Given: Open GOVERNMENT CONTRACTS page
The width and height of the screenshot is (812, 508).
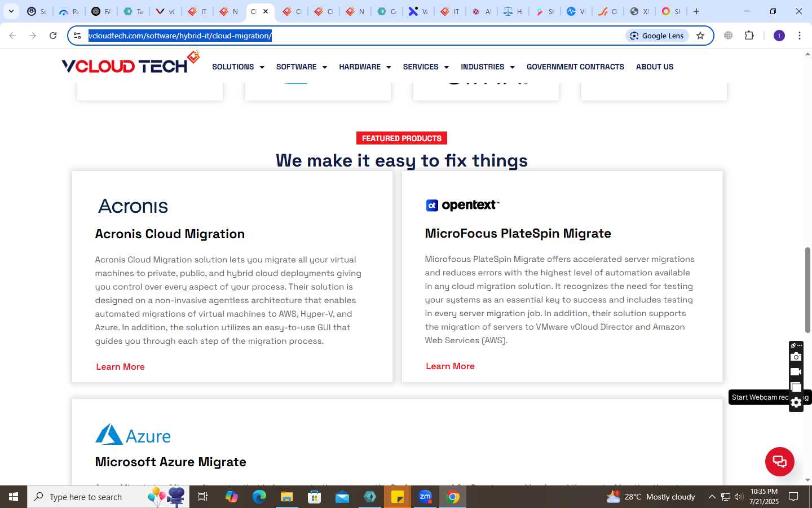Looking at the screenshot, I should click(575, 67).
